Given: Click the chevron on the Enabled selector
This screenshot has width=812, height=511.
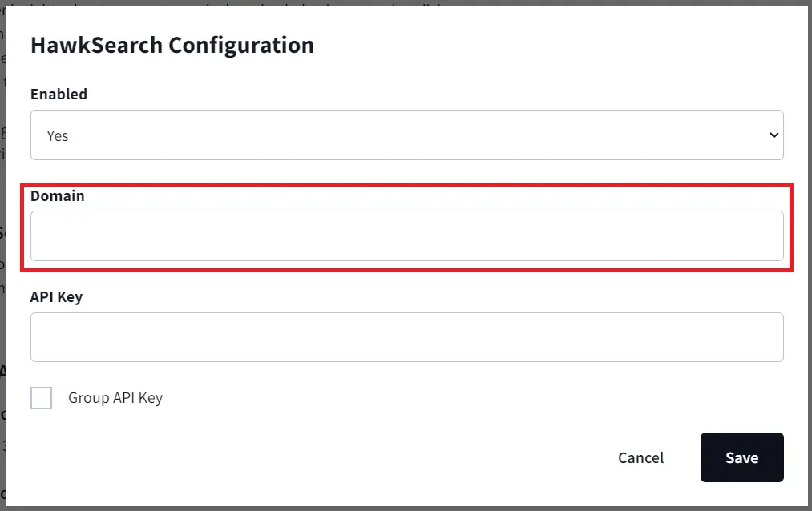Looking at the screenshot, I should click(774, 135).
